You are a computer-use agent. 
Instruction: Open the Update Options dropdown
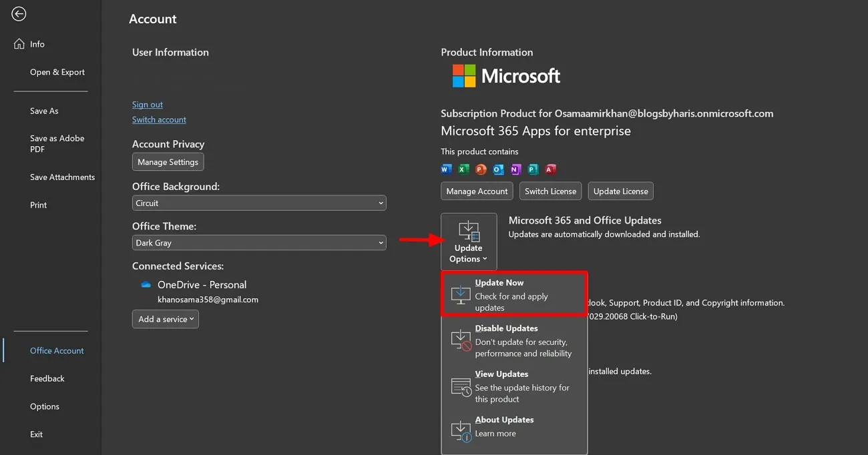(x=468, y=242)
